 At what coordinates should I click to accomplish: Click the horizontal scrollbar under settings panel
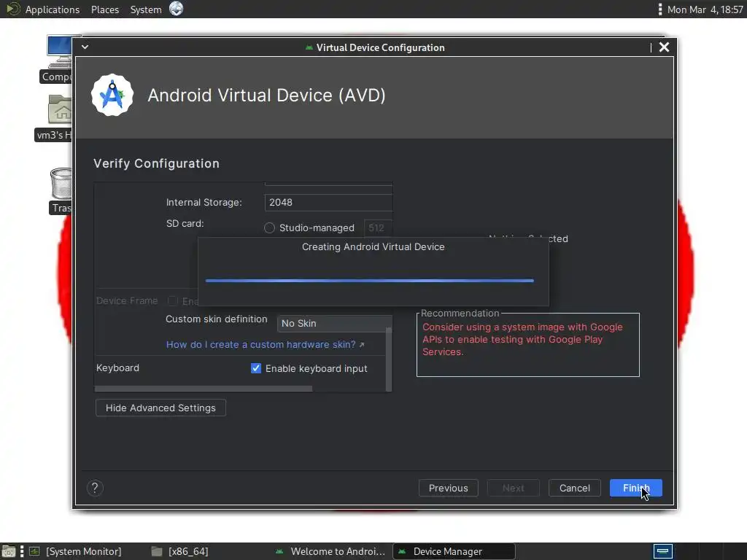(204, 389)
